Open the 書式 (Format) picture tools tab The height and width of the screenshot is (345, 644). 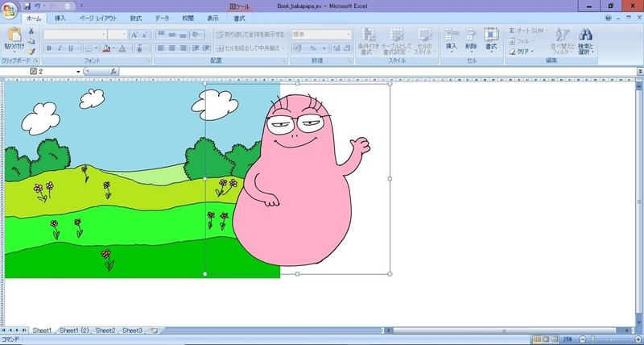click(x=239, y=19)
